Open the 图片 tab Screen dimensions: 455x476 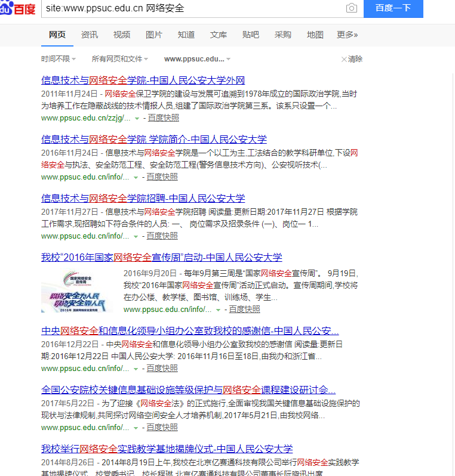154,35
